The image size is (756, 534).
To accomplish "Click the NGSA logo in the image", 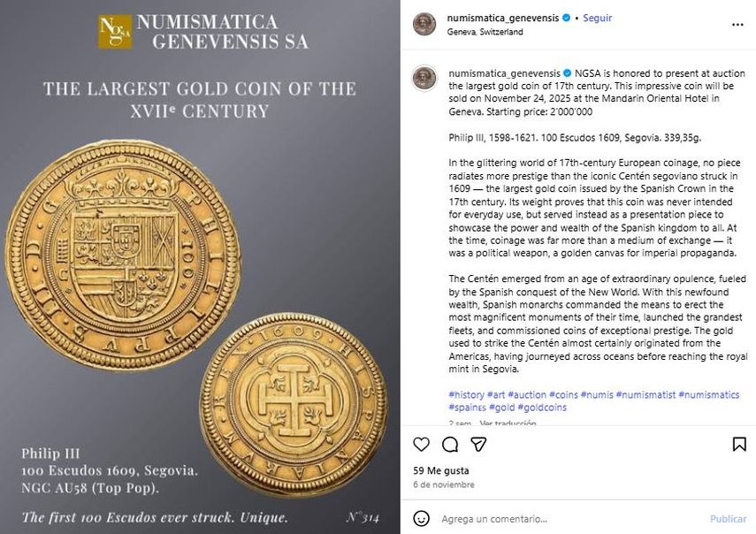I will (x=115, y=31).
